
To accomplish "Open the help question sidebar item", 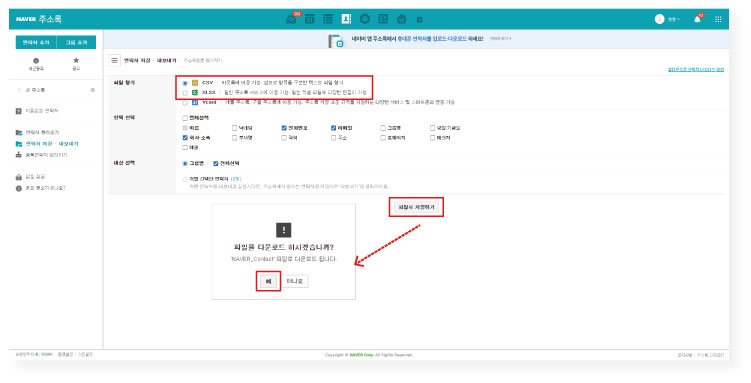I will pyautogui.click(x=41, y=188).
